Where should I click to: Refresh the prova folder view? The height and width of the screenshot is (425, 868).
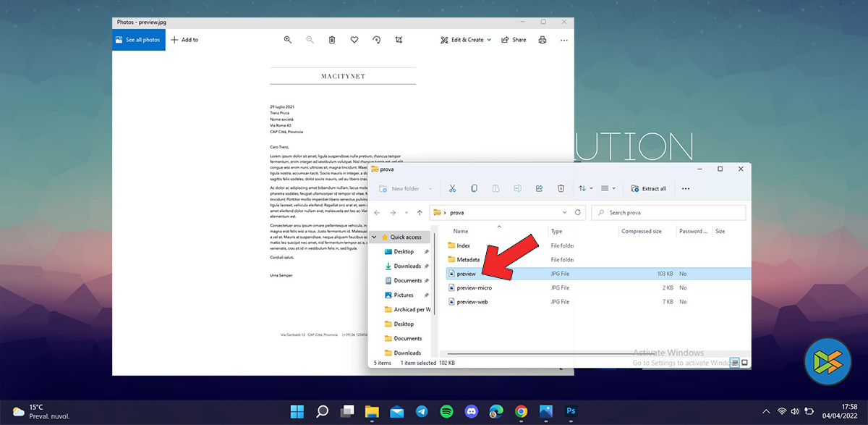[578, 213]
